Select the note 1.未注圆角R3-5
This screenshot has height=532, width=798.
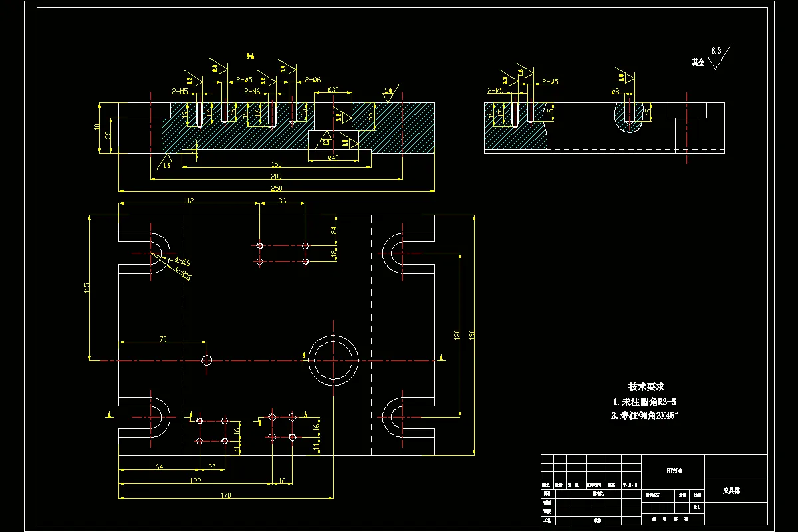coord(645,402)
